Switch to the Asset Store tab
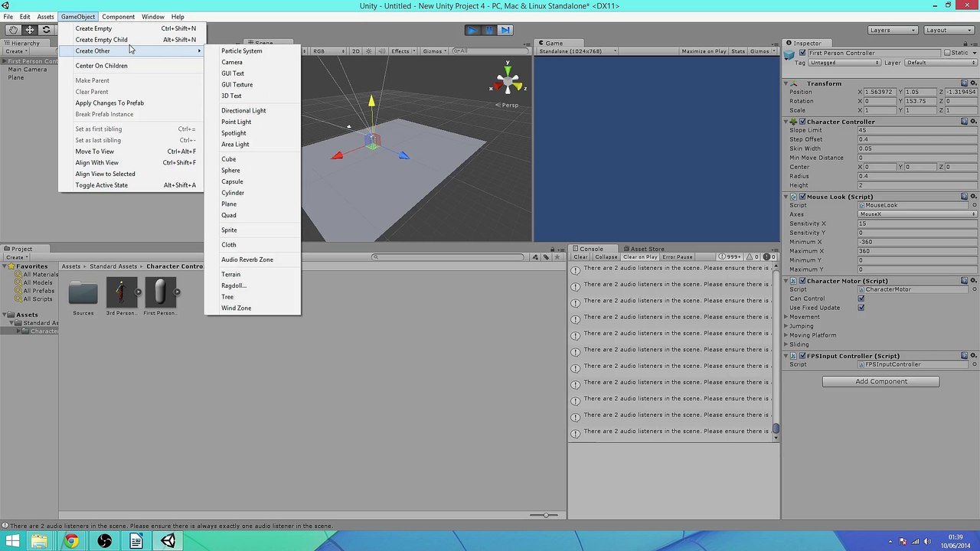The height and width of the screenshot is (551, 980). pyautogui.click(x=644, y=249)
